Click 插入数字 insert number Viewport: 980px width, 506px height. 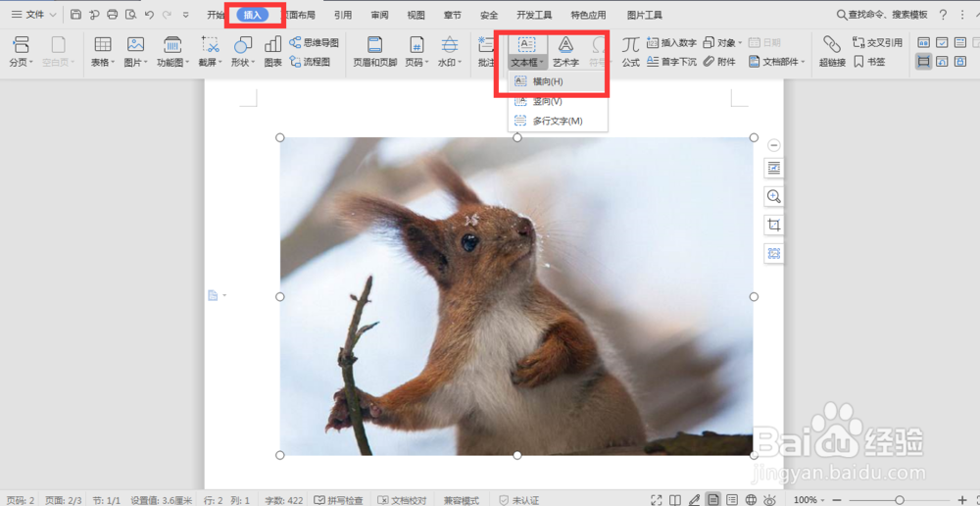tap(672, 42)
